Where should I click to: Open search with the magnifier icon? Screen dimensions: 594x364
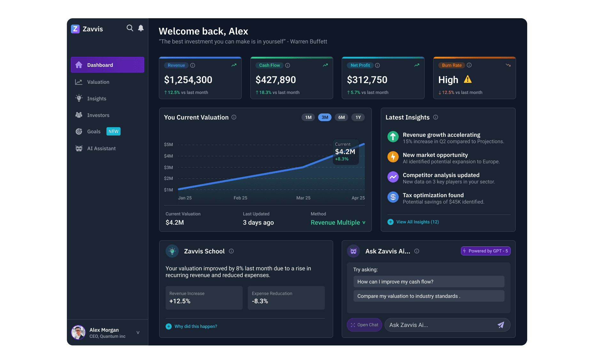[x=130, y=28]
